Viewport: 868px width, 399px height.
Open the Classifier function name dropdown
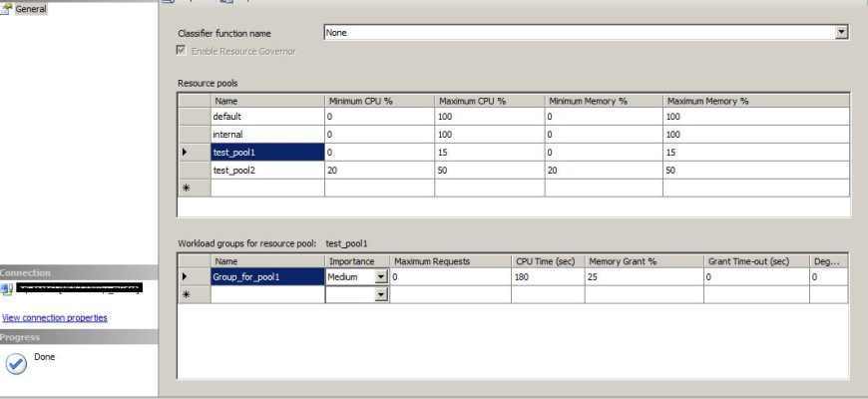click(x=841, y=33)
